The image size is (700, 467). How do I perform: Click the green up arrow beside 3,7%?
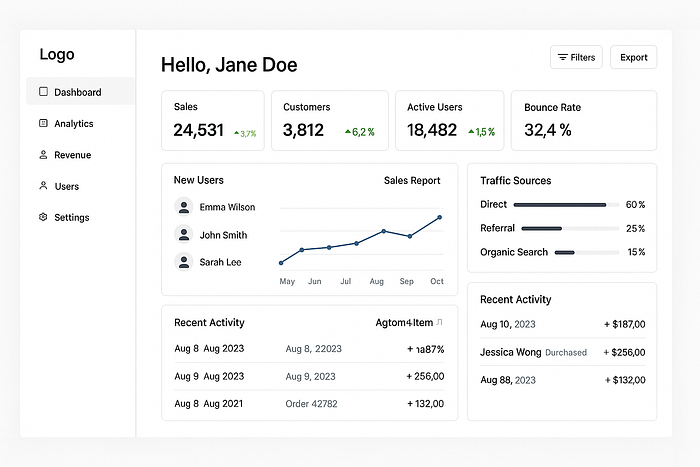(237, 133)
